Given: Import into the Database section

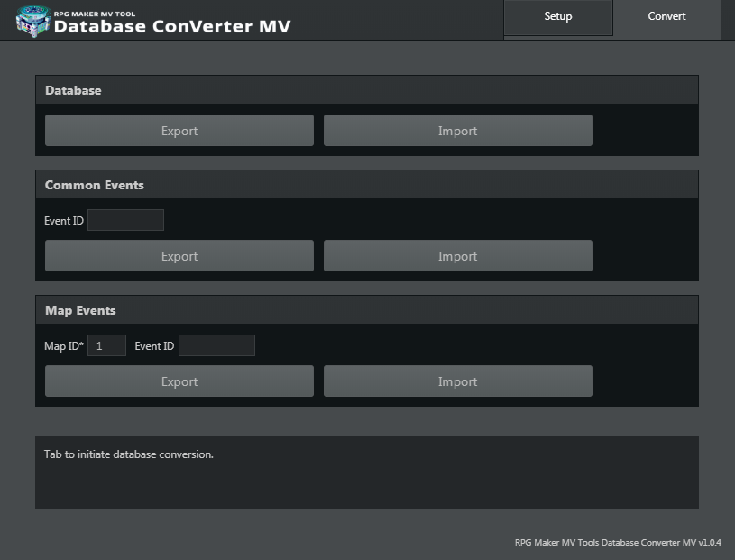Looking at the screenshot, I should [x=458, y=130].
